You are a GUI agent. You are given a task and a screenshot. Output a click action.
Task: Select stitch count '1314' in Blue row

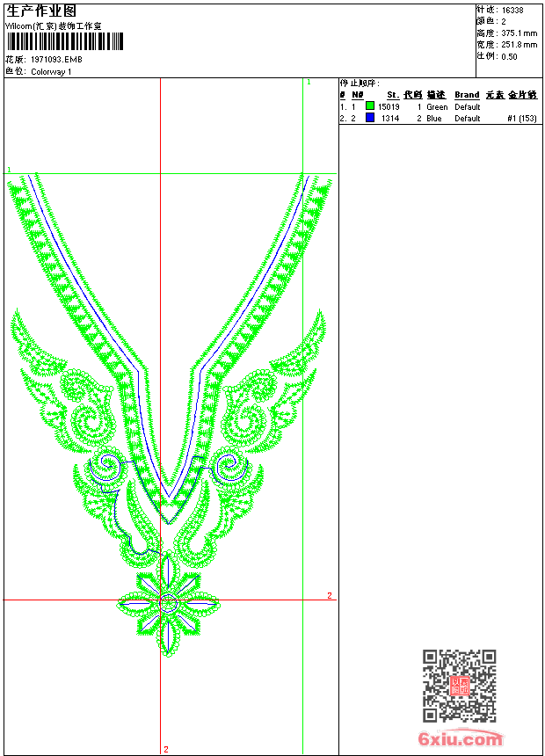(x=390, y=118)
